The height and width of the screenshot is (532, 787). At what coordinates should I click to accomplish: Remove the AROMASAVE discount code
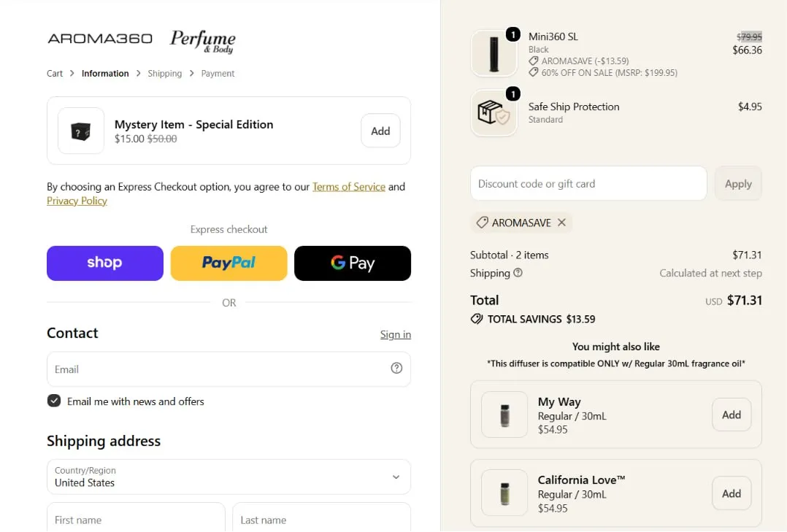point(561,223)
